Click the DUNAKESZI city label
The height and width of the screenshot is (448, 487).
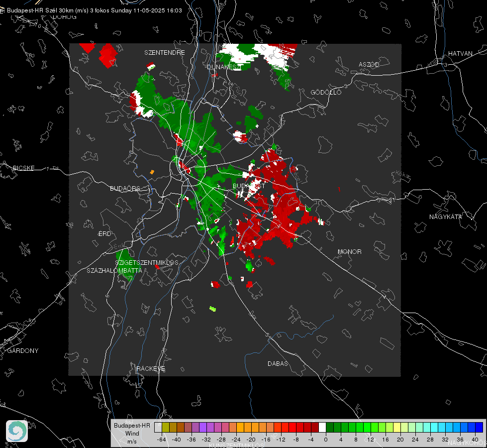coord(224,67)
